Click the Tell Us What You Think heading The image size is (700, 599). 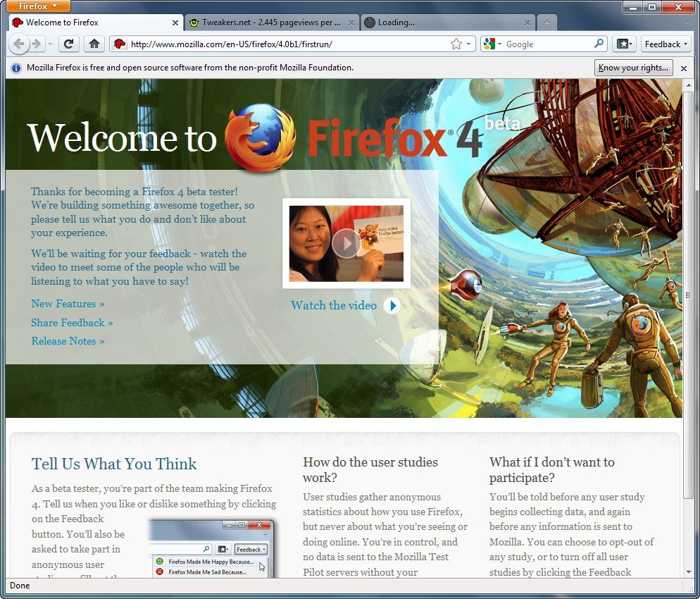(114, 464)
